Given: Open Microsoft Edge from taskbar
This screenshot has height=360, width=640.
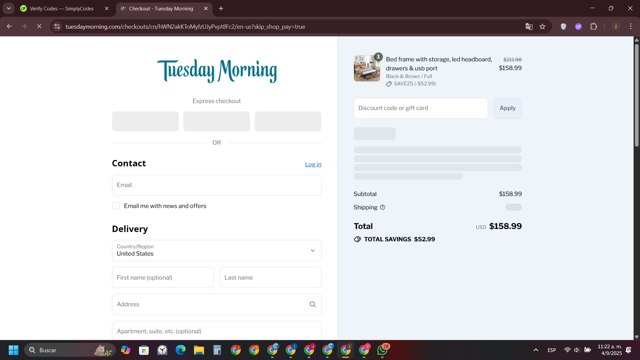Looking at the screenshot, I should pos(181,350).
